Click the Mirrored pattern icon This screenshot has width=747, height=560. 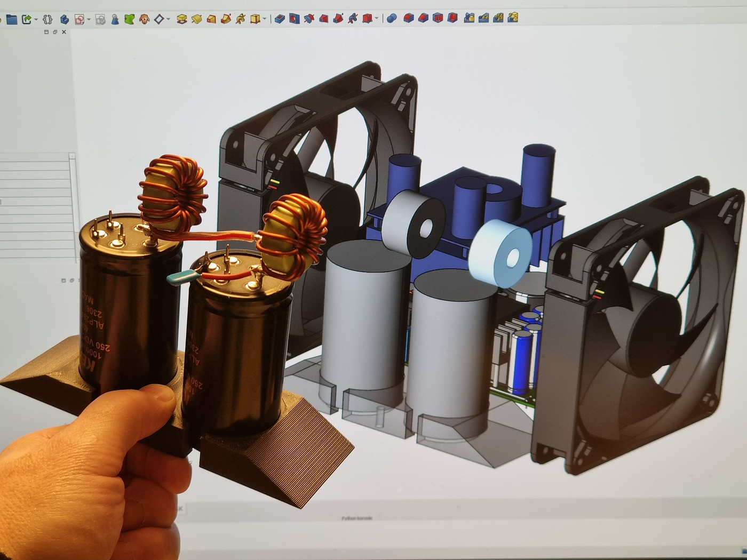tap(469, 18)
